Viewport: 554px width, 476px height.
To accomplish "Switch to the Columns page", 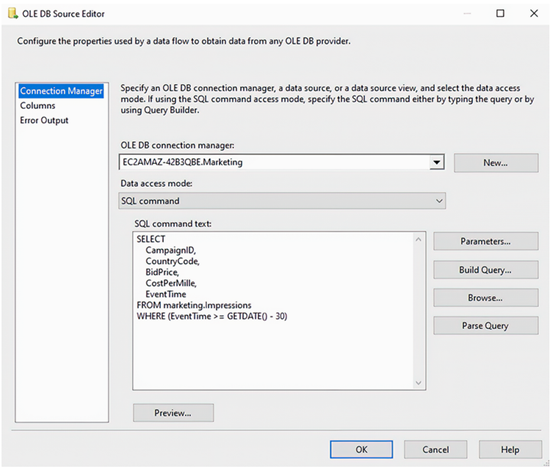I will (x=37, y=106).
